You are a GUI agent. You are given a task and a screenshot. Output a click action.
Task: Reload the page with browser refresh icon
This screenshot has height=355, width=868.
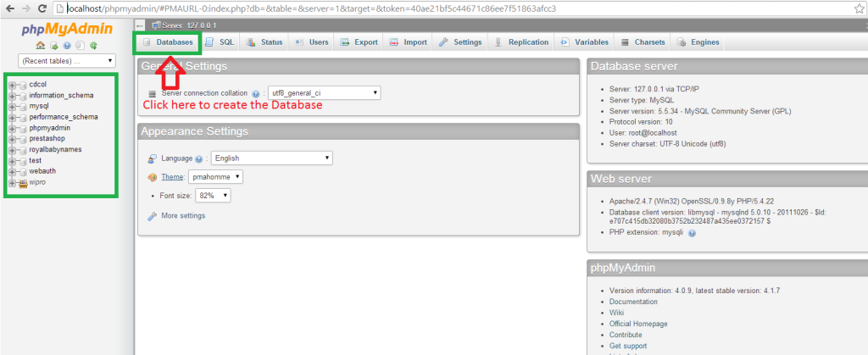pos(42,8)
